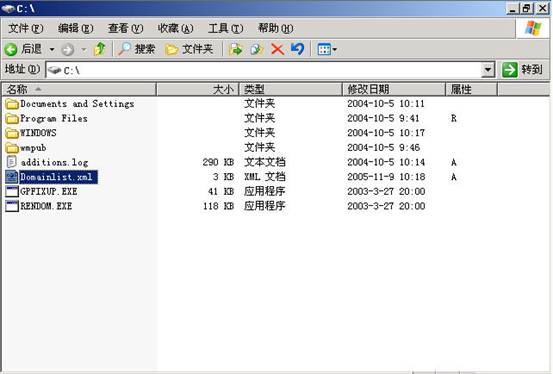Sort by 修改日期 column header
Screen dimensions: 553x374
coord(394,89)
